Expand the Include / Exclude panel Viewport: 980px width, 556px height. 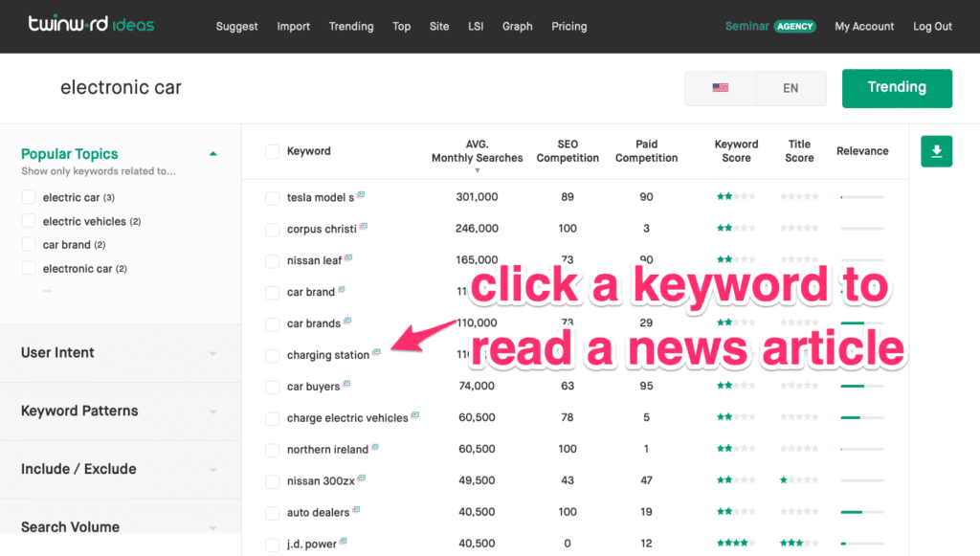pos(120,469)
